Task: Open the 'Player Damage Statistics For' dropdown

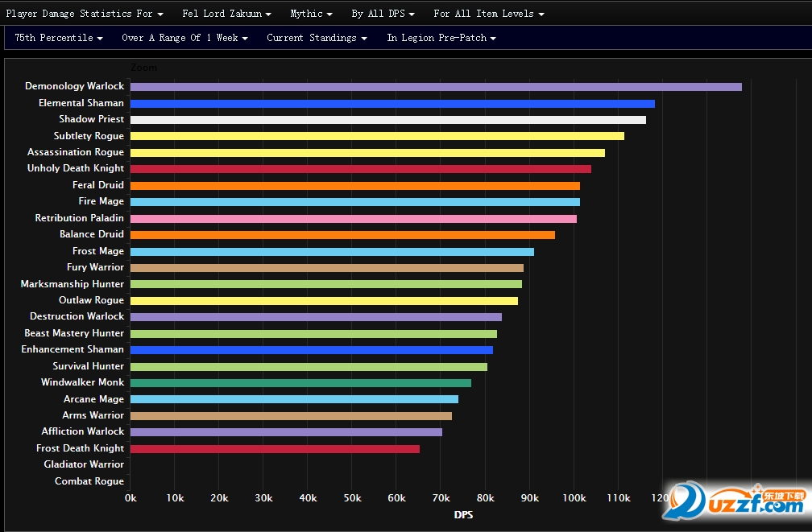Action: pyautogui.click(x=85, y=14)
